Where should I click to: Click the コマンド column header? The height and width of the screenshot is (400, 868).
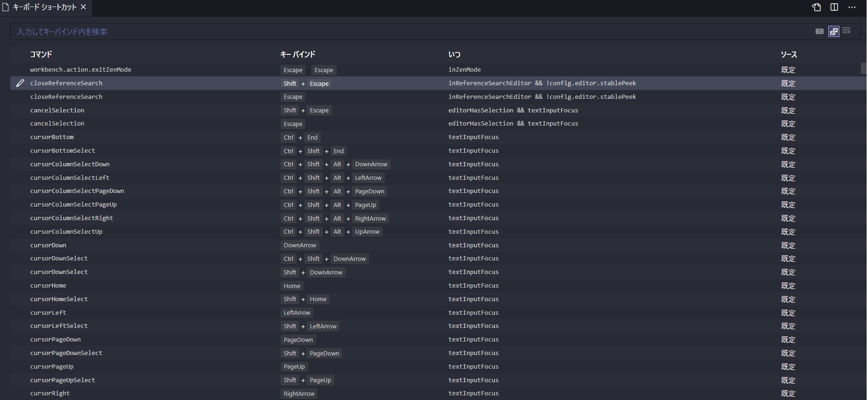pyautogui.click(x=41, y=54)
